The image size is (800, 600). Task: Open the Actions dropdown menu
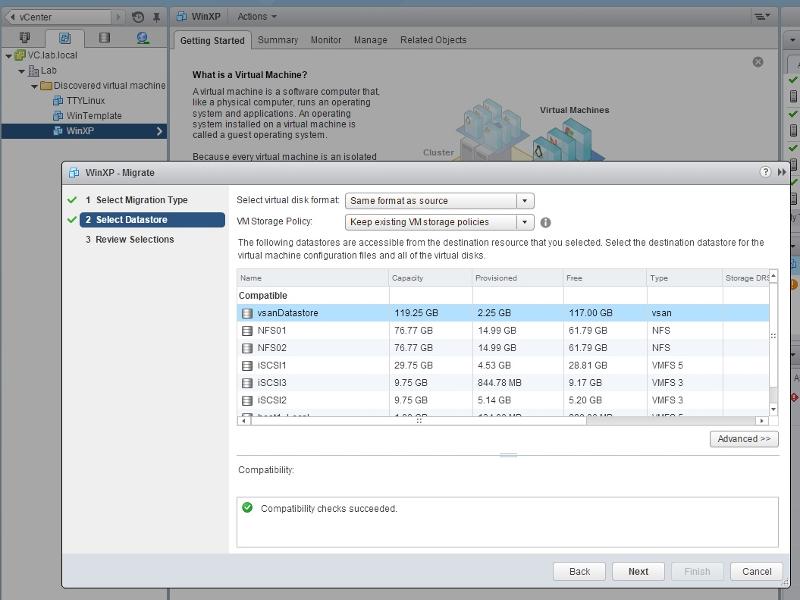pos(257,17)
